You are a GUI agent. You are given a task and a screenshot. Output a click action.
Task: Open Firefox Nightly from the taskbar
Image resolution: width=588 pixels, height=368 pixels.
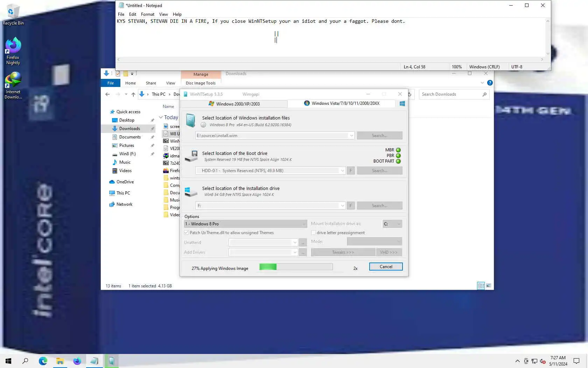click(77, 361)
